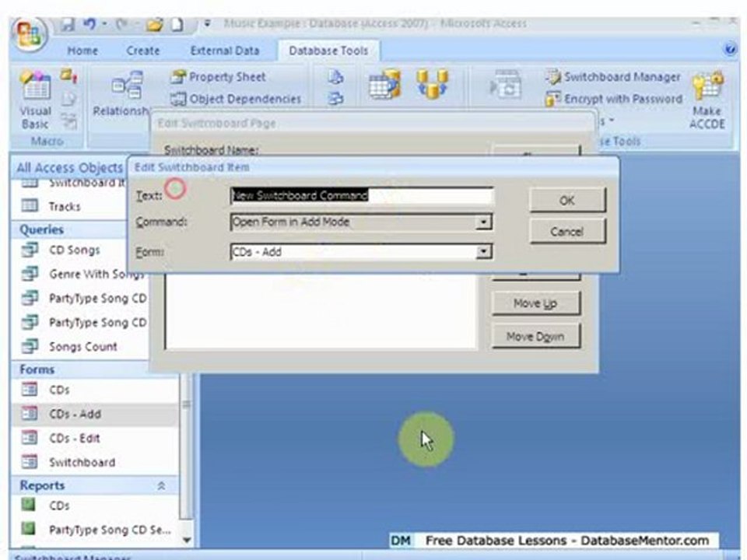The image size is (747, 560).
Task: Open the Form dropdown list
Action: coord(483,251)
